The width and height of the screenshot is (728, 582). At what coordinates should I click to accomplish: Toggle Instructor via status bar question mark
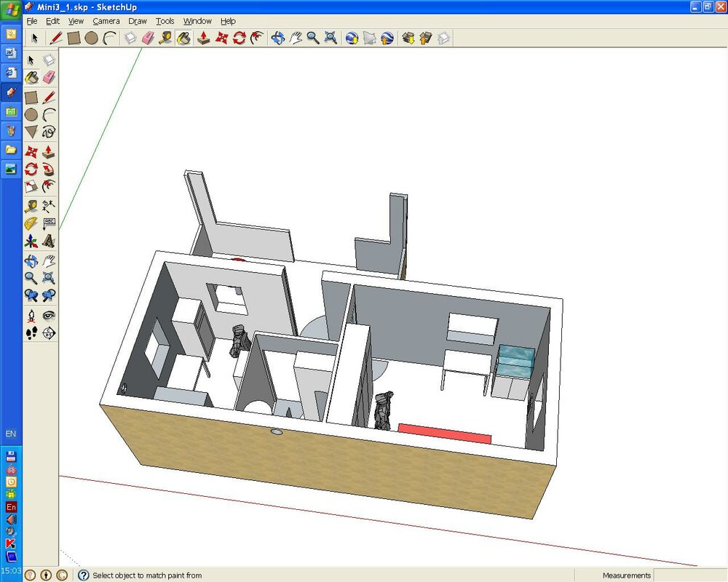coord(84,575)
